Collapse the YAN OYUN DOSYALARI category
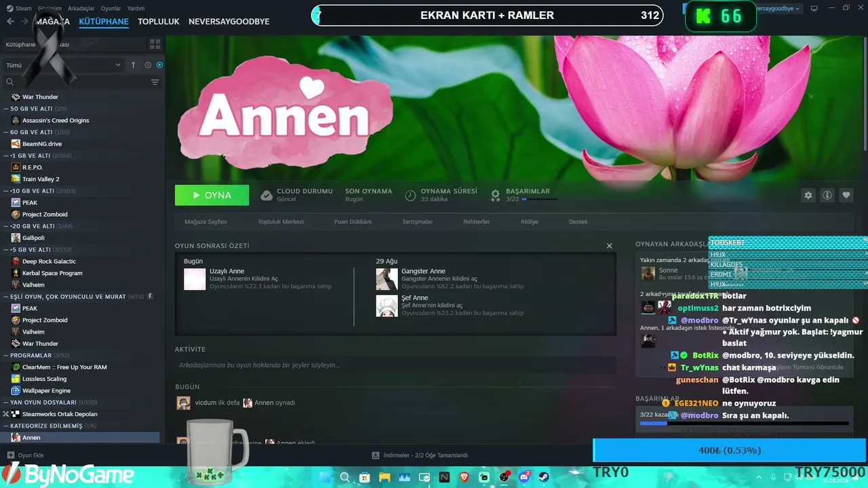 tap(6, 402)
